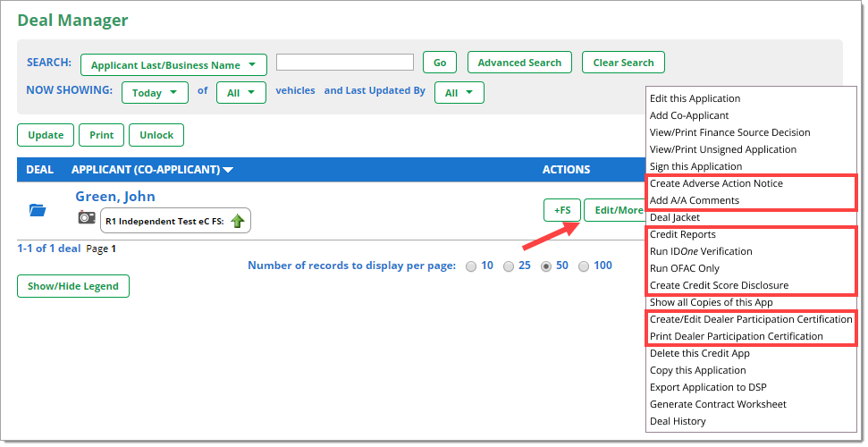Click the green up arrow status icon
The height and width of the screenshot is (447, 868).
tap(238, 221)
